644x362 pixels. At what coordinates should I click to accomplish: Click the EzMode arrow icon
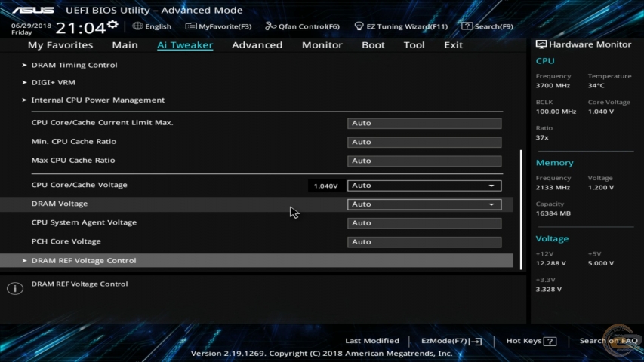coord(476,341)
